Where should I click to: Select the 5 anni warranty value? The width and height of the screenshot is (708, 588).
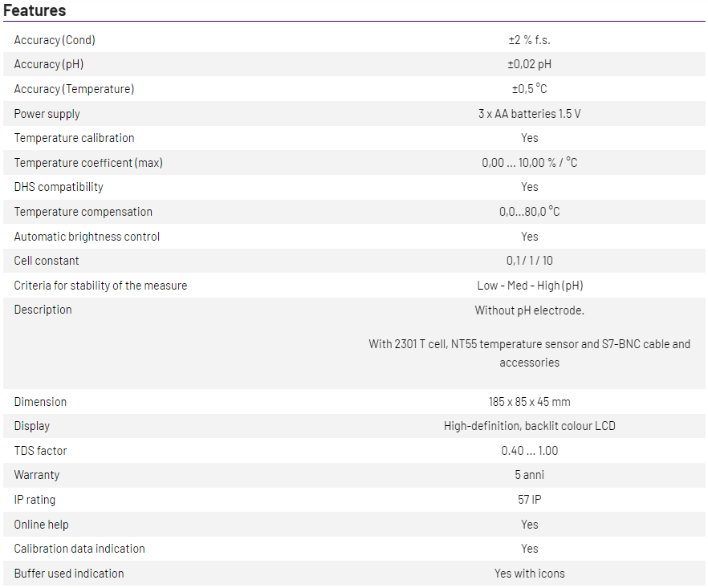point(529,475)
